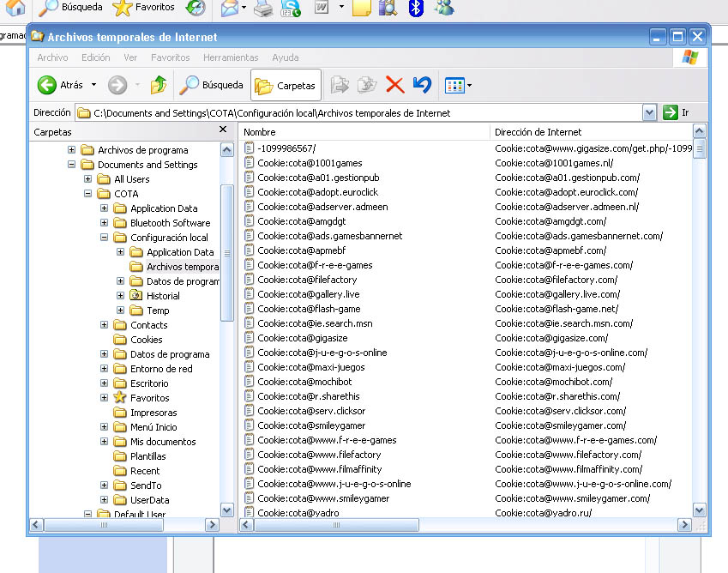
Task: Sort by the Nombre column header
Action: click(364, 132)
